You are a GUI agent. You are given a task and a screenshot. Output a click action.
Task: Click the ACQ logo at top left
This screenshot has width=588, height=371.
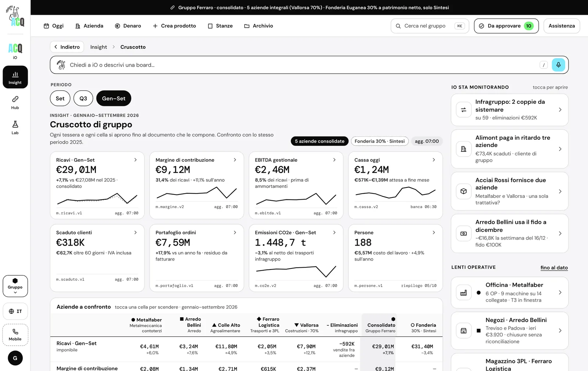coord(15,16)
